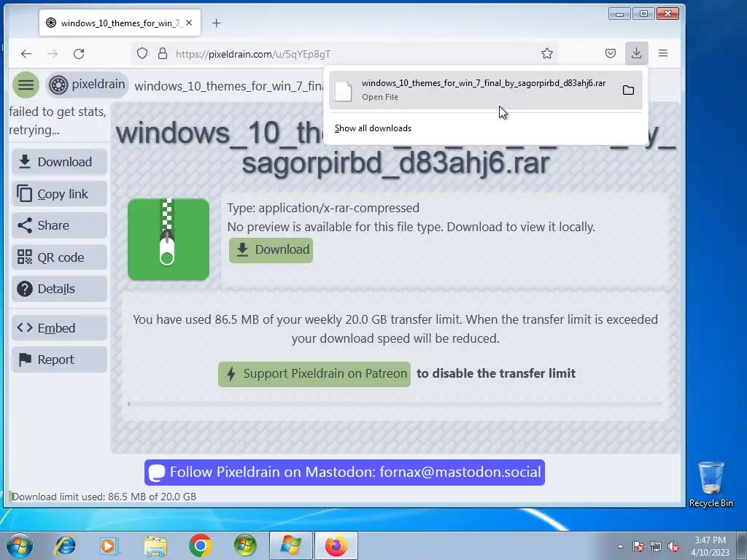This screenshot has height=560, width=747.
Task: Reload the pixeldrain page
Action: click(x=79, y=54)
